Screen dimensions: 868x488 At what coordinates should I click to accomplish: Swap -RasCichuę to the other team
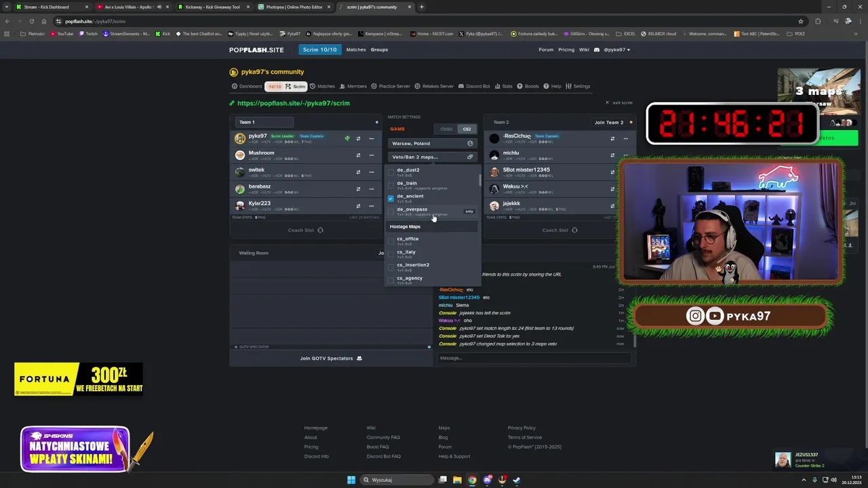612,138
